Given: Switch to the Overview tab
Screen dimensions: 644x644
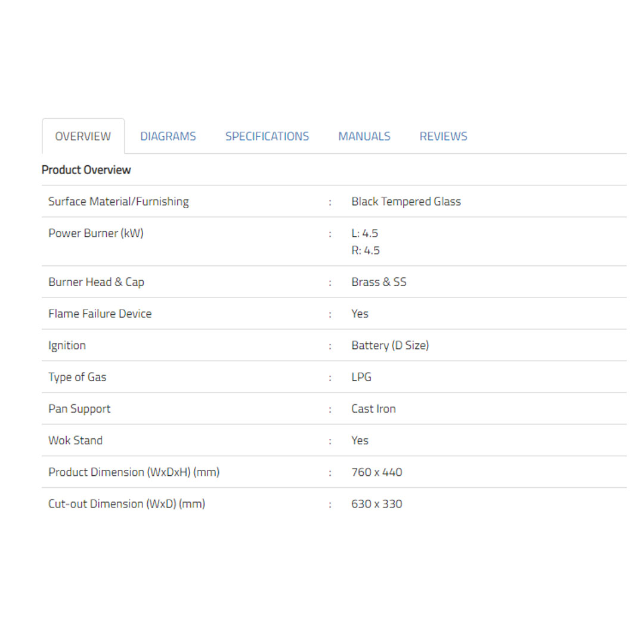Looking at the screenshot, I should (83, 137).
